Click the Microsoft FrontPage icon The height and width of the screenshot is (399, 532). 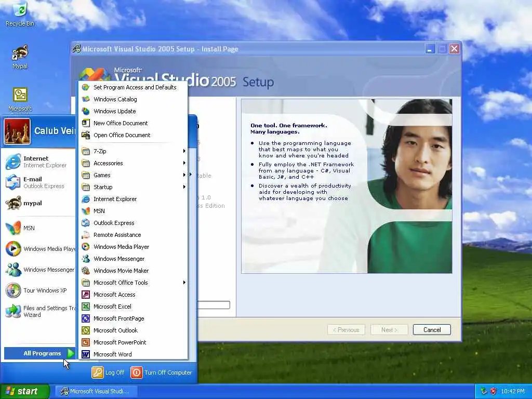pos(86,318)
